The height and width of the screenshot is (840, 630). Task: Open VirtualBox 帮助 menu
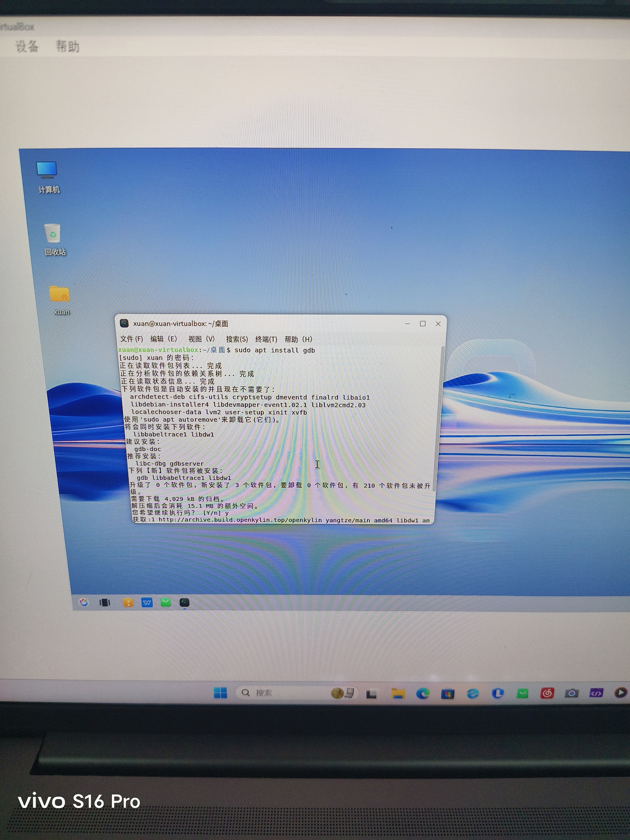pos(68,46)
